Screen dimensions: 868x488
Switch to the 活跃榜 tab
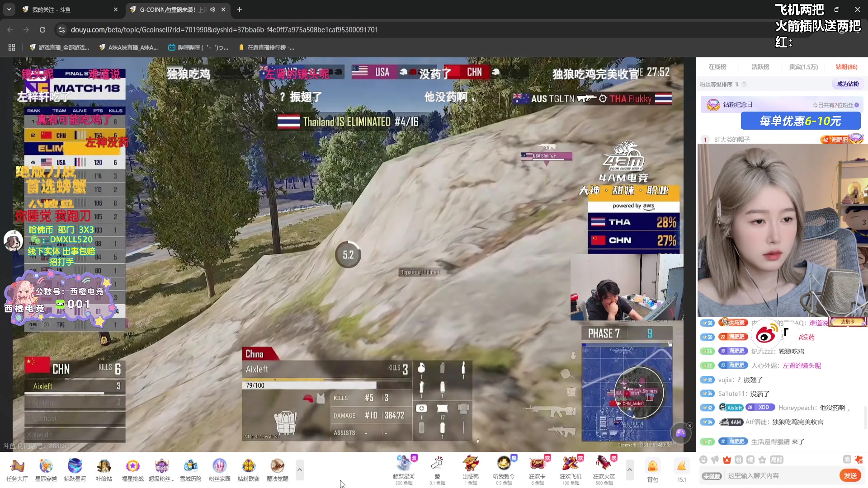click(x=760, y=67)
